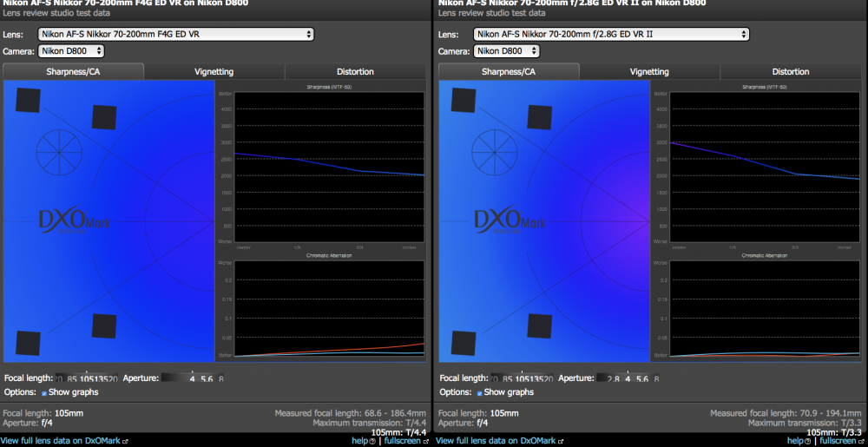The height and width of the screenshot is (447, 868).
Task: Click the question-mark icon beside right help
Action: (x=807, y=442)
